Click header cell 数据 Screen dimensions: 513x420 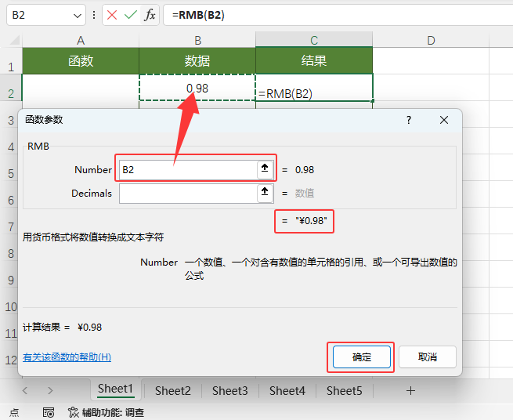coord(197,61)
